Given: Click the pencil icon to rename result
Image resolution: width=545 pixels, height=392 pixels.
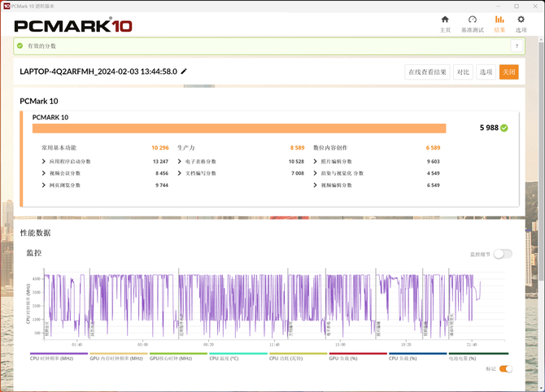Looking at the screenshot, I should (184, 72).
